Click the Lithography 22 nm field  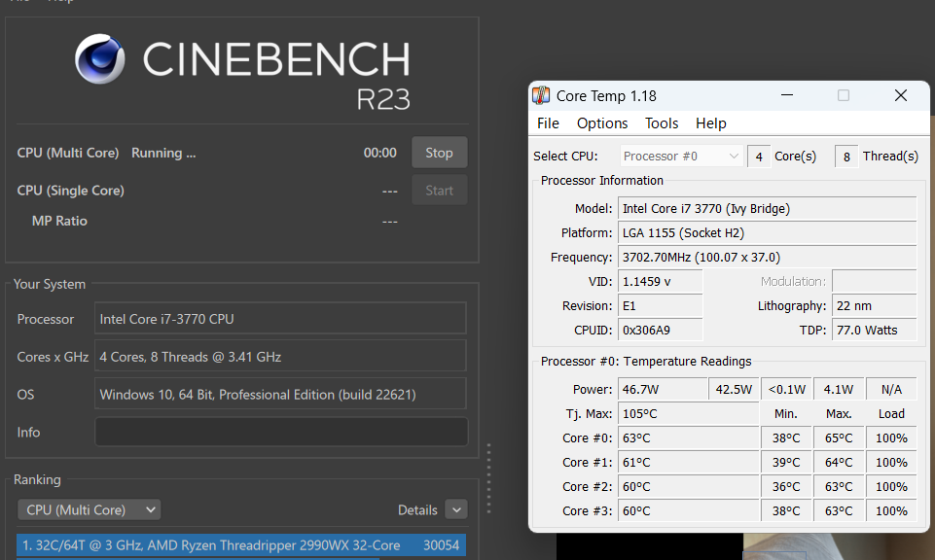tap(874, 305)
